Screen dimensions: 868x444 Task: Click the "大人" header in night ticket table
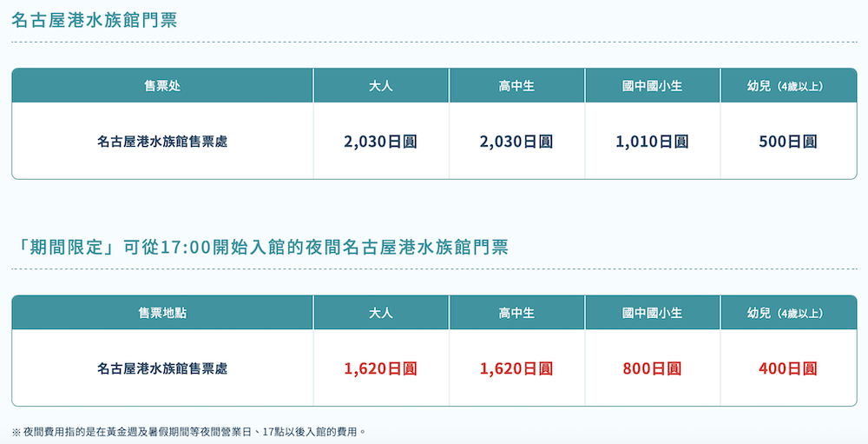(381, 313)
